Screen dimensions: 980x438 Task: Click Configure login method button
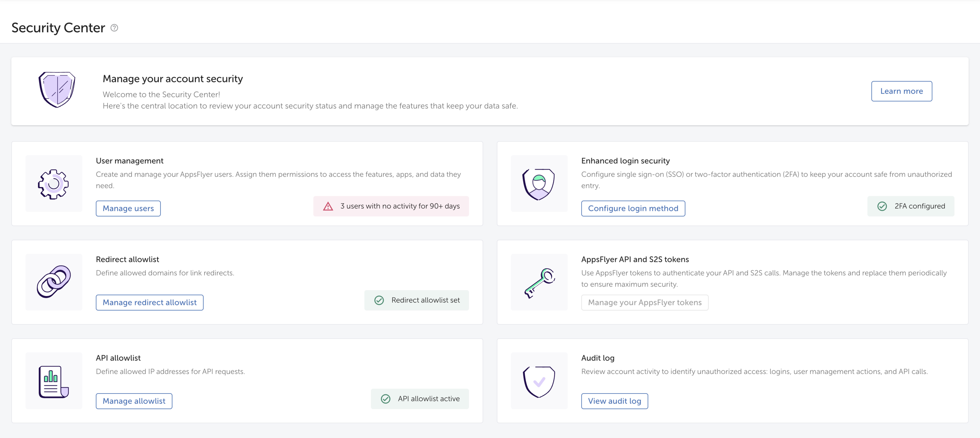tap(633, 208)
